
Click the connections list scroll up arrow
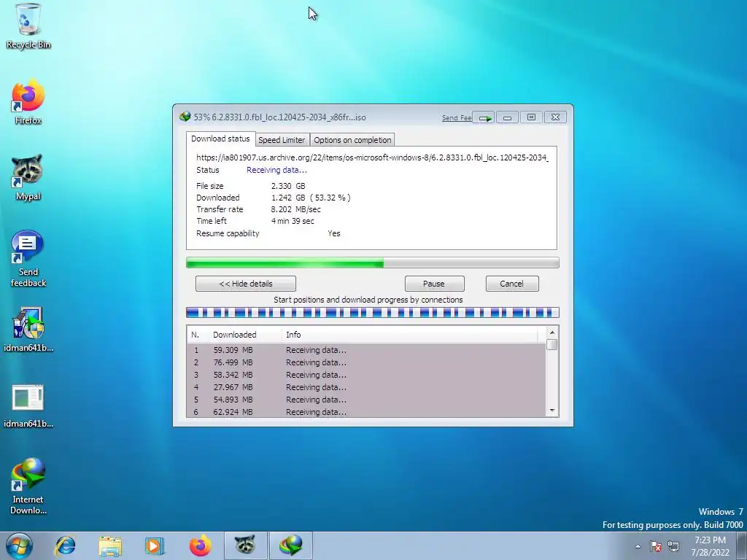tap(552, 332)
